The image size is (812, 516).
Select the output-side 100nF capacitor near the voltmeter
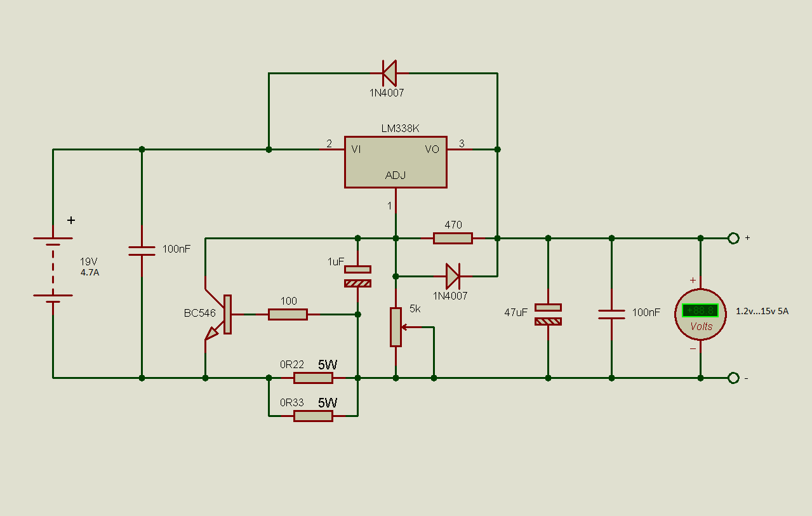point(611,314)
